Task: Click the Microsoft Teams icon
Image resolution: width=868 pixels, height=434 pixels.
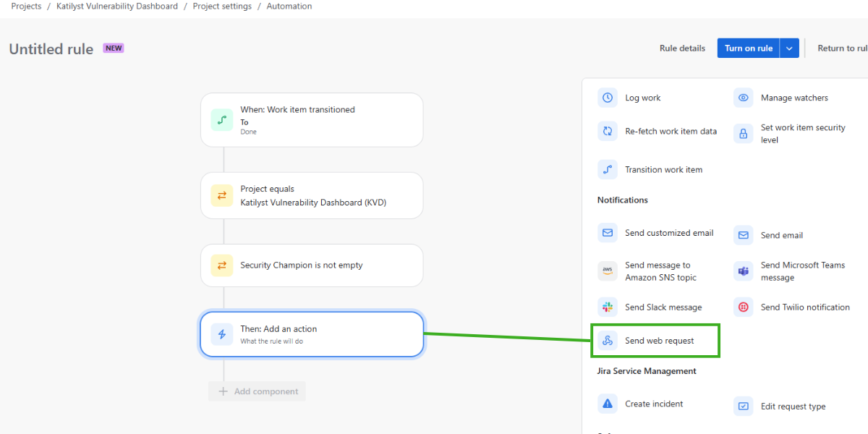Action: click(x=743, y=271)
